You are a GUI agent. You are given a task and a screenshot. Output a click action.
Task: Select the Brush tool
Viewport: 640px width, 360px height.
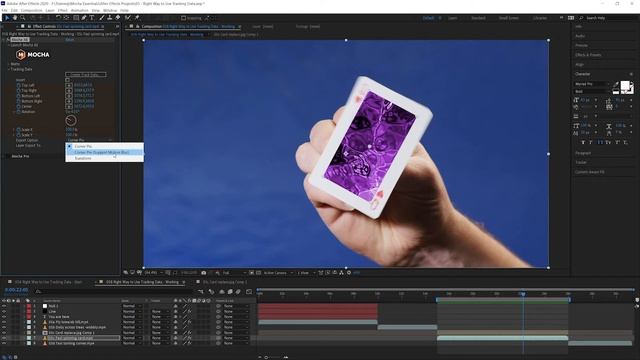click(102, 18)
